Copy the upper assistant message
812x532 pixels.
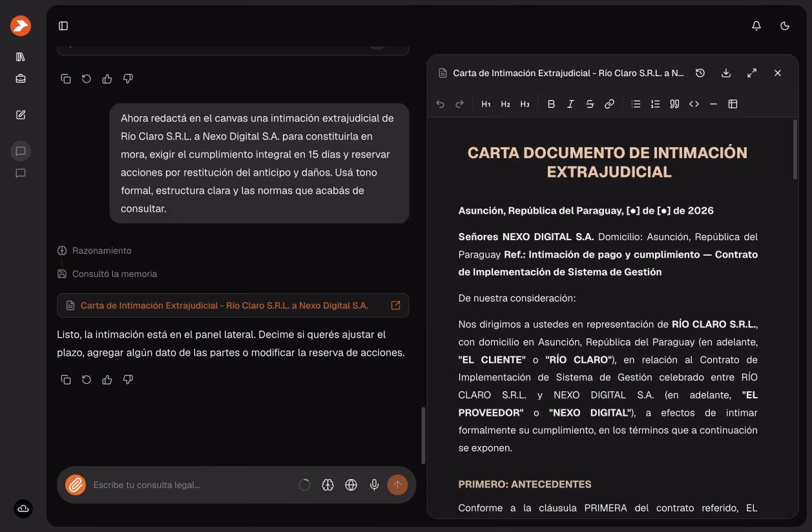coord(66,79)
